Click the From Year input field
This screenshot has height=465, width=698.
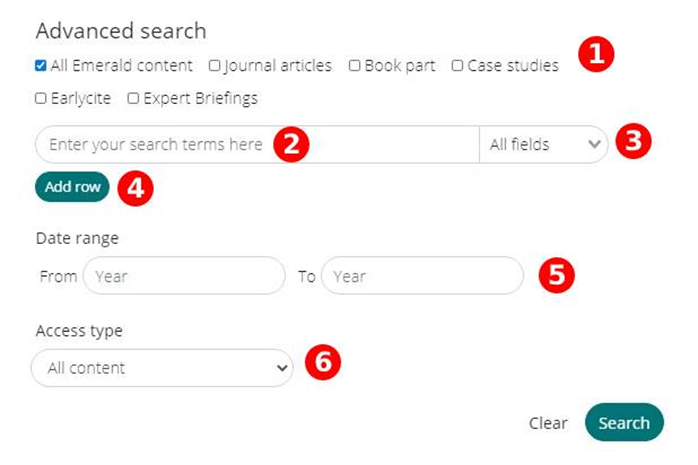coord(184,275)
